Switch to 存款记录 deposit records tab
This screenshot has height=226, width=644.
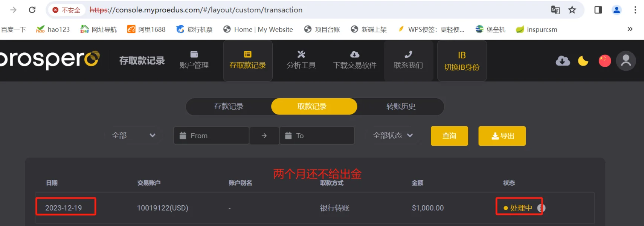pyautogui.click(x=229, y=107)
